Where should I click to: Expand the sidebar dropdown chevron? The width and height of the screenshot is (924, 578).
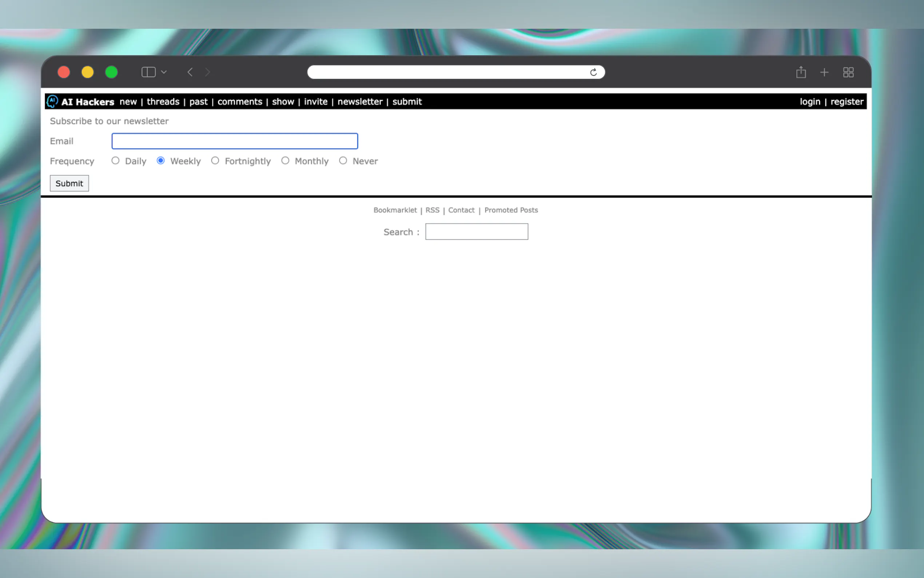(164, 72)
